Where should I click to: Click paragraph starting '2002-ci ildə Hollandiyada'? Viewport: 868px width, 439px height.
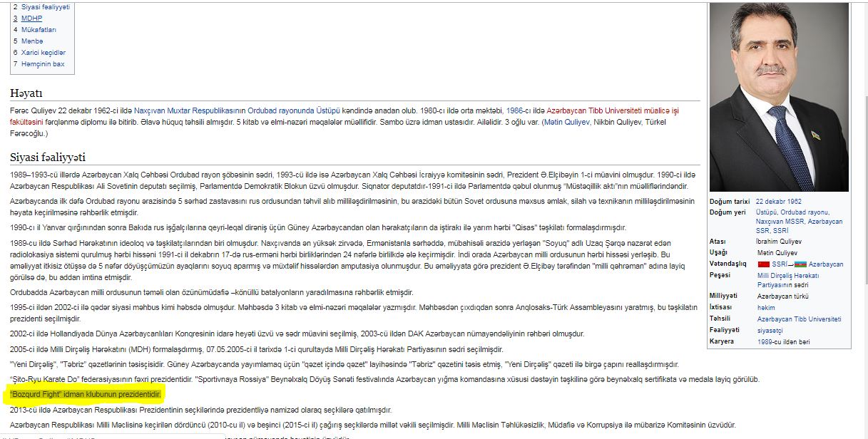point(297,334)
